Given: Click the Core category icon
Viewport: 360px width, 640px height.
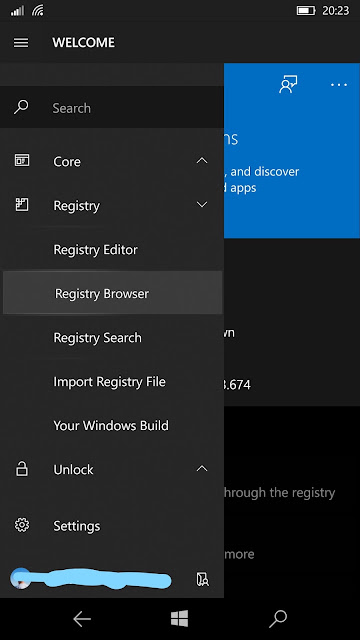Looking at the screenshot, I should (22, 160).
